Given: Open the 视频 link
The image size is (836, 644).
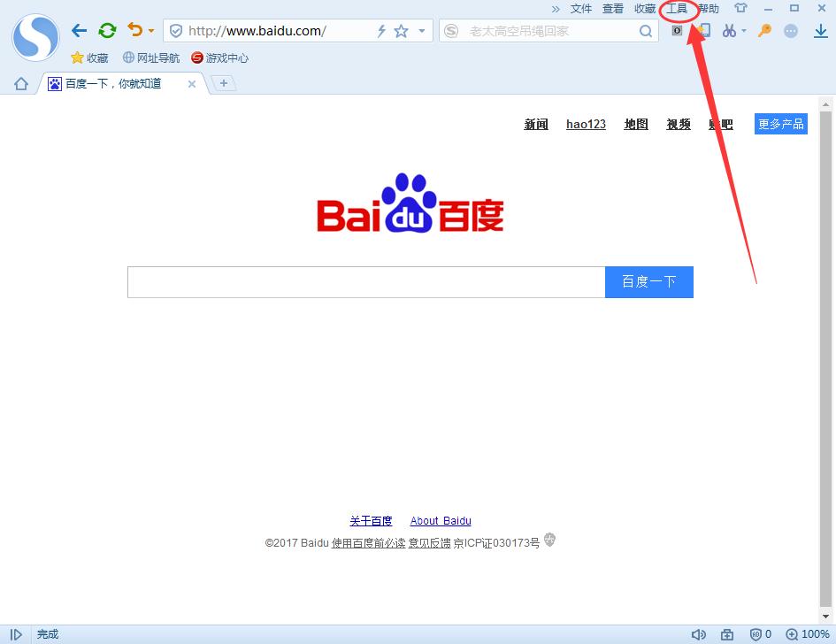Looking at the screenshot, I should pyautogui.click(x=679, y=124).
